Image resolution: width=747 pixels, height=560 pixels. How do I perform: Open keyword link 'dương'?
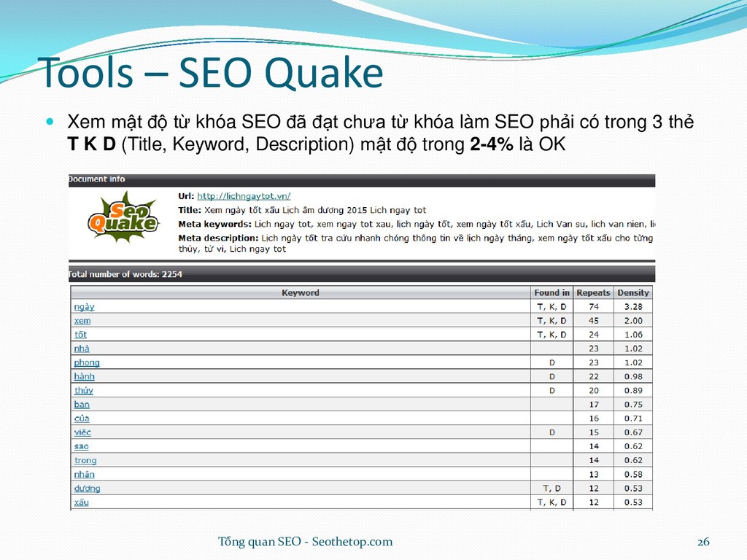pos(88,488)
